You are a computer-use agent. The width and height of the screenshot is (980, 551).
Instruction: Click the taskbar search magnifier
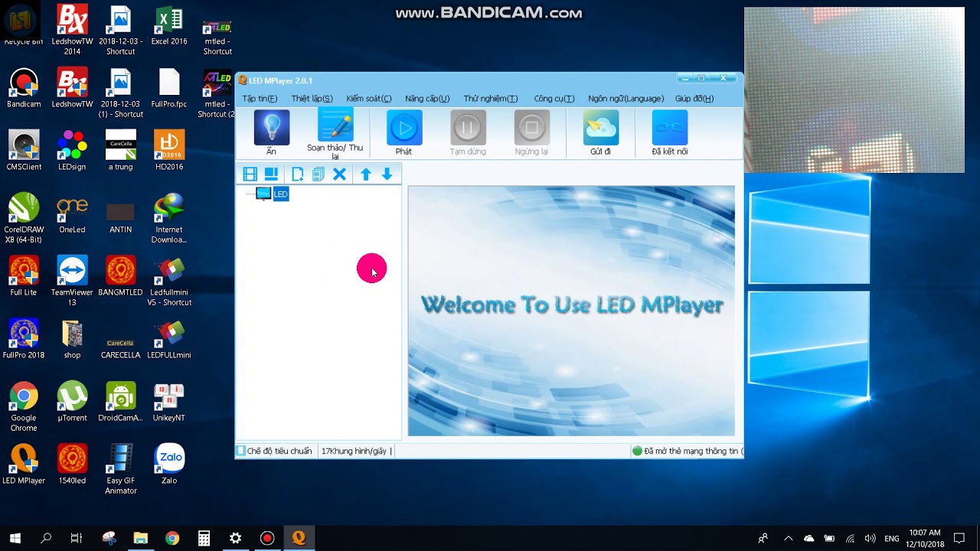(x=46, y=538)
